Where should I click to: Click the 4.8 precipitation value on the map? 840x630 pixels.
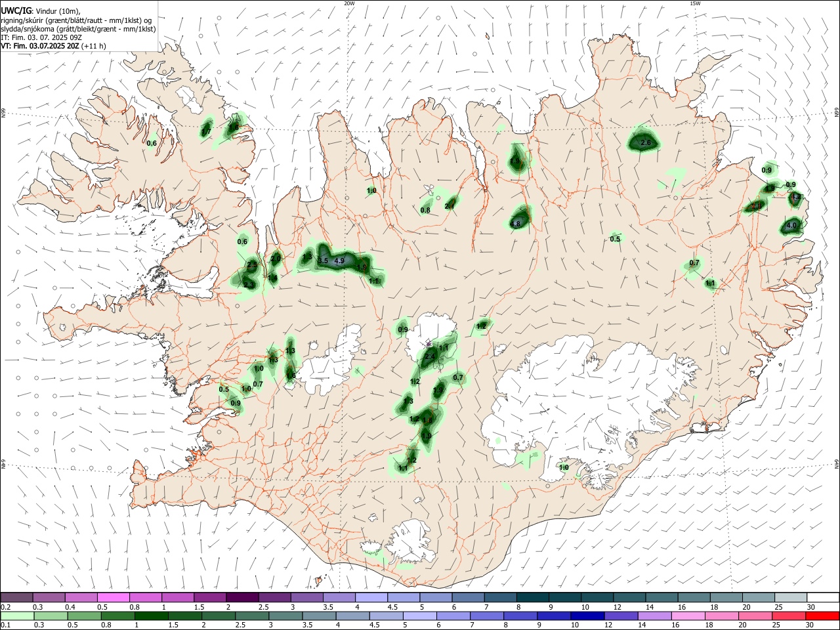(515, 224)
